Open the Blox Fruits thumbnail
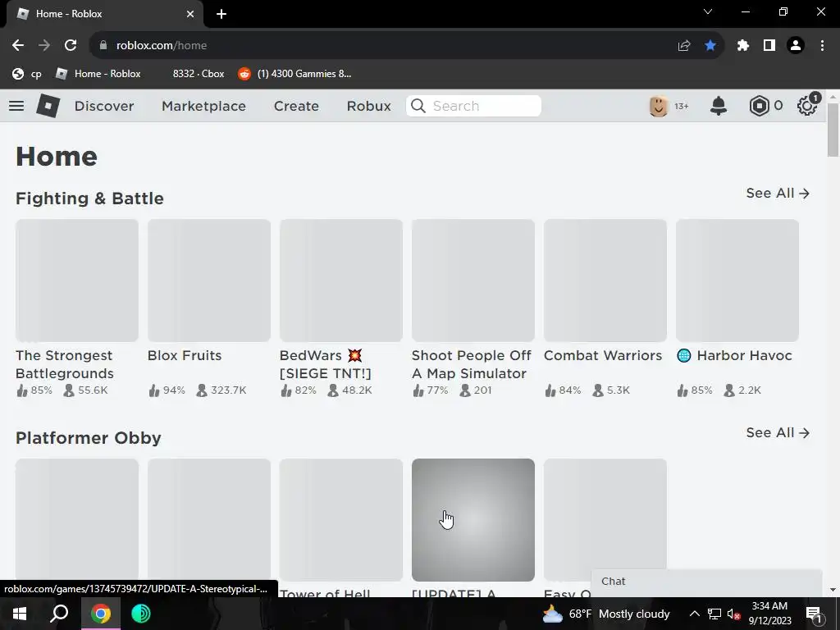The height and width of the screenshot is (630, 840). [209, 281]
